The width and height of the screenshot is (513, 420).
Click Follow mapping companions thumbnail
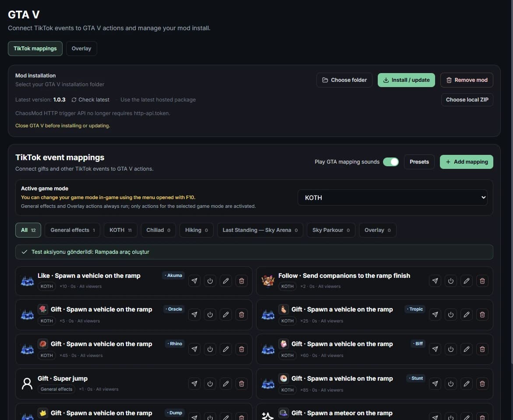point(268,281)
